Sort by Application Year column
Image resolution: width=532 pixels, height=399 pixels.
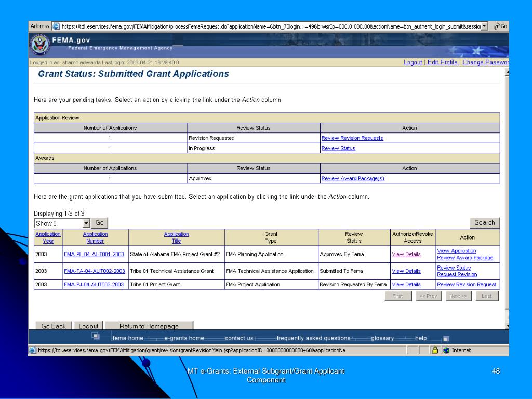[x=48, y=237]
